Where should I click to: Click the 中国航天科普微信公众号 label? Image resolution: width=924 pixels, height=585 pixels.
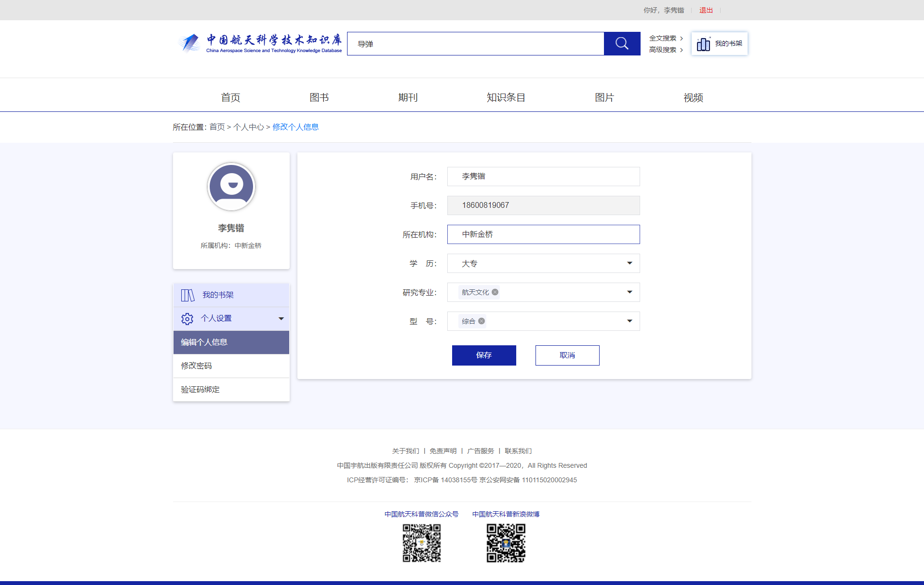pos(422,514)
